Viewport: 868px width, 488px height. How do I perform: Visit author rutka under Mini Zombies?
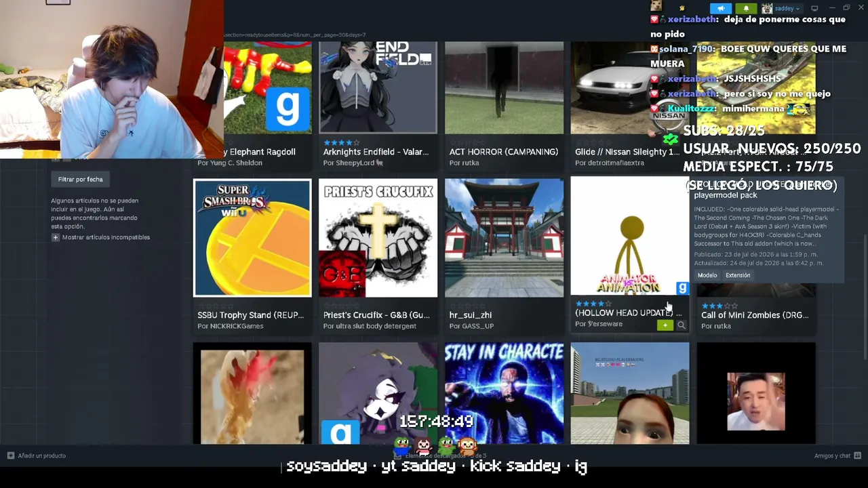click(x=716, y=326)
